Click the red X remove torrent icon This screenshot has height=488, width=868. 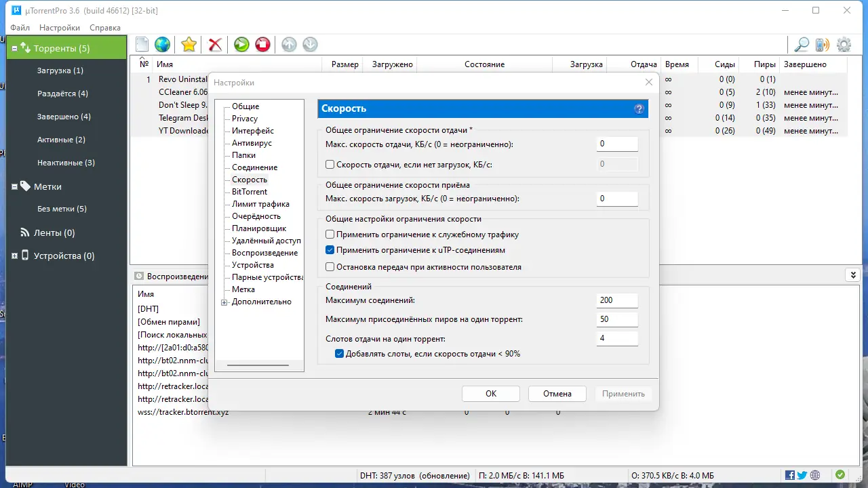point(215,45)
